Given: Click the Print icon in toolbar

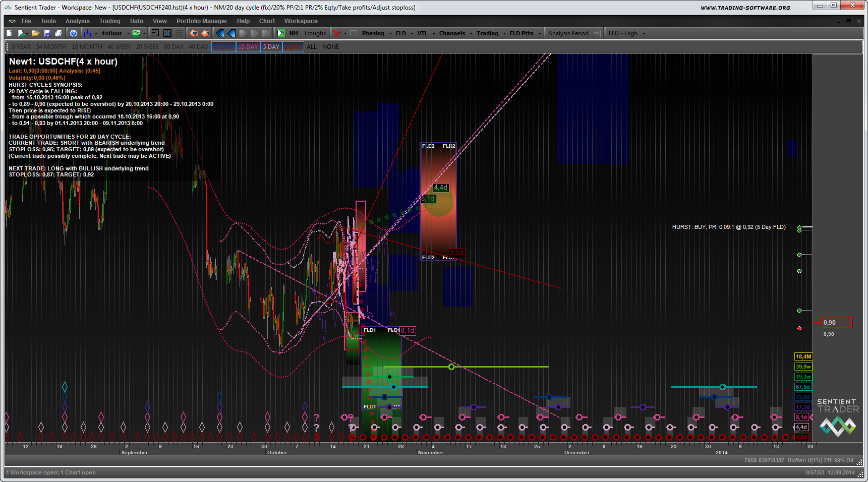Looking at the screenshot, I should point(59,33).
